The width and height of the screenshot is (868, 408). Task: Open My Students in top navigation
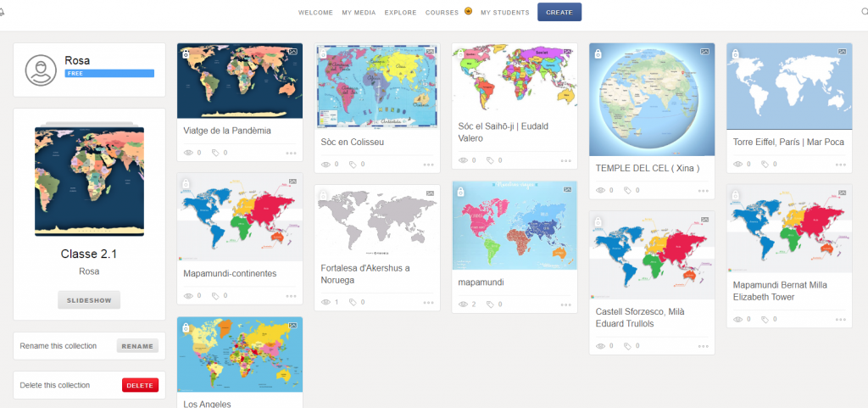[x=504, y=13]
